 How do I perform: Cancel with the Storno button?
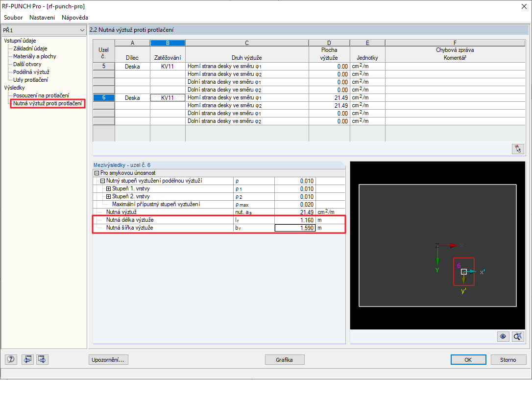pyautogui.click(x=508, y=360)
